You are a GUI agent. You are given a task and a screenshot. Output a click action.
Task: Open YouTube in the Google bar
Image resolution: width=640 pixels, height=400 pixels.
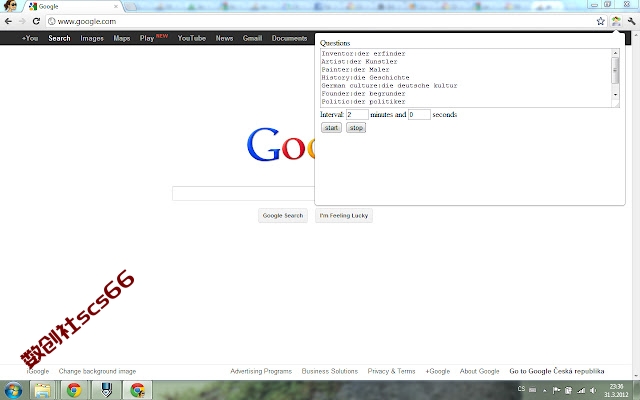[191, 38]
